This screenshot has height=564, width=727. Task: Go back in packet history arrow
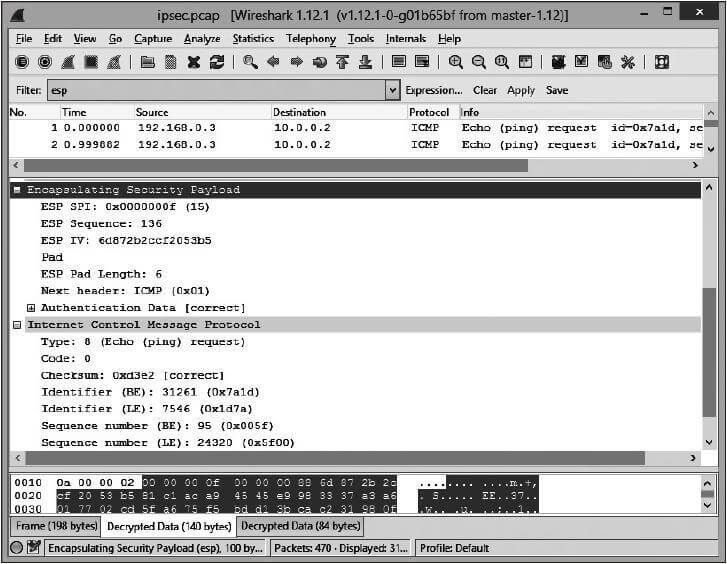pyautogui.click(x=274, y=62)
